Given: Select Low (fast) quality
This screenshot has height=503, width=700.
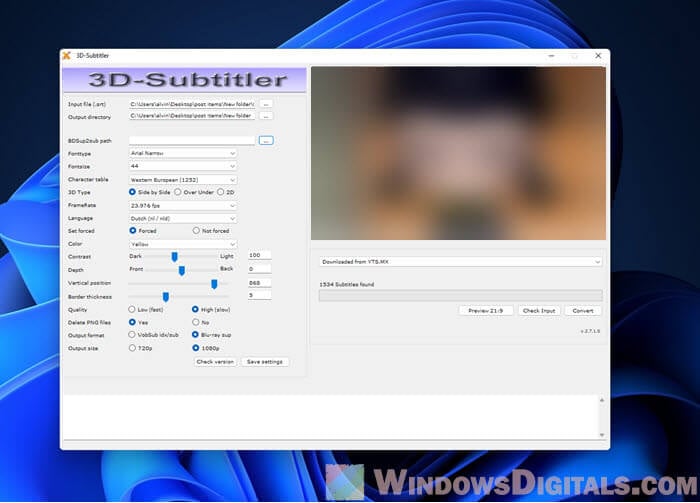Looking at the screenshot, I should point(132,309).
